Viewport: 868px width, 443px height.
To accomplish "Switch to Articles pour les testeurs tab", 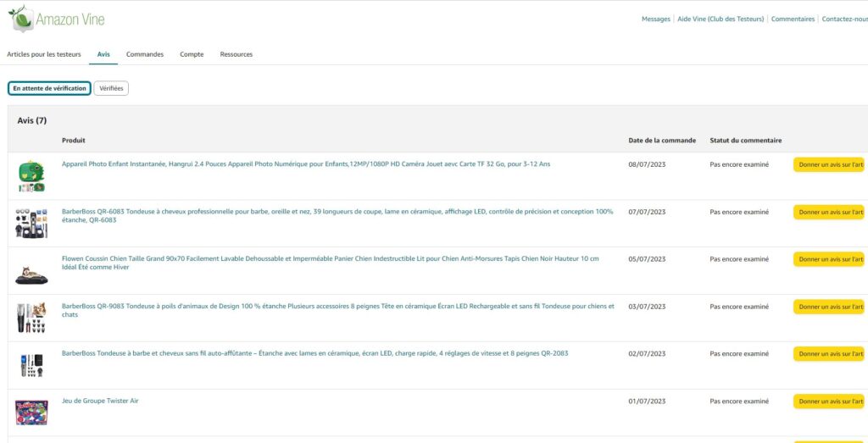I will coord(44,54).
